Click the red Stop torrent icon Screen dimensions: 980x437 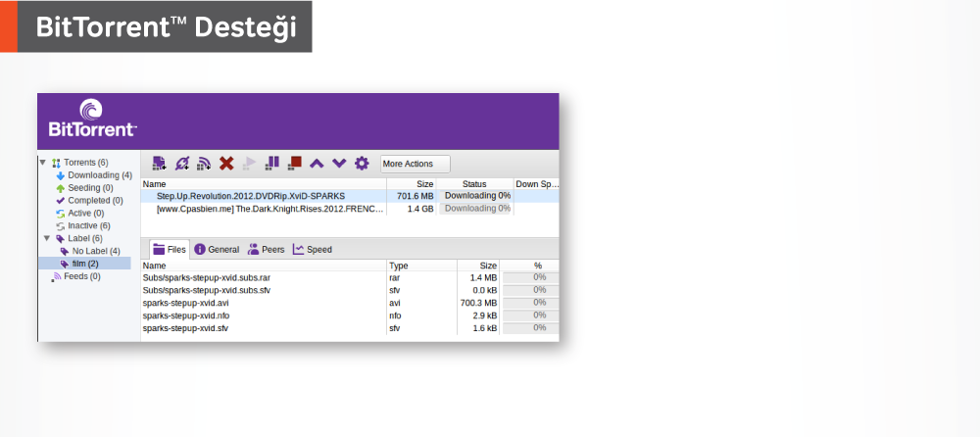pos(294,164)
